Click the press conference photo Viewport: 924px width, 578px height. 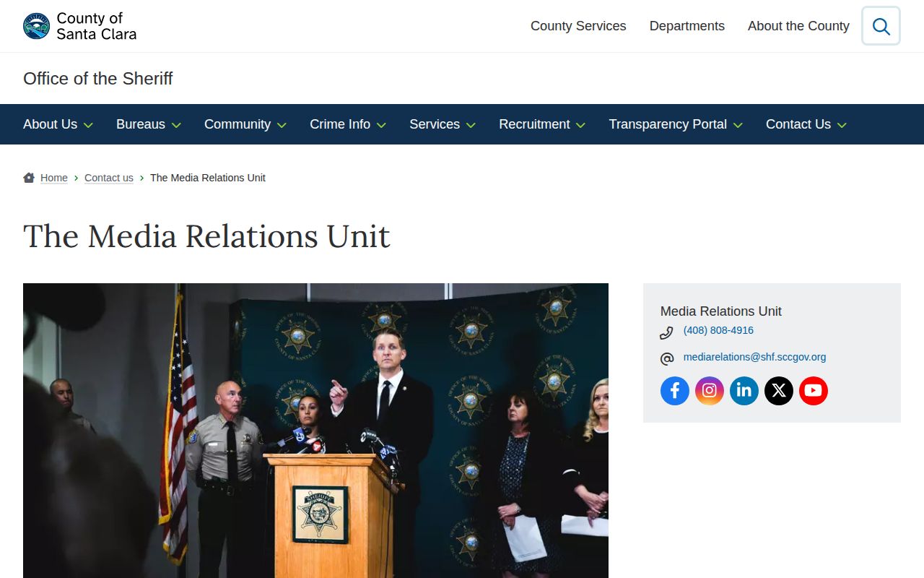pyautogui.click(x=315, y=431)
